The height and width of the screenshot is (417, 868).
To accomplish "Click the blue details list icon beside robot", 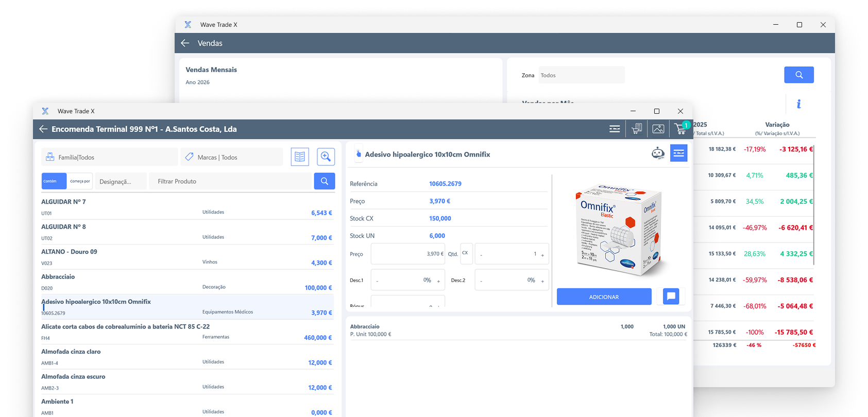I will (679, 153).
